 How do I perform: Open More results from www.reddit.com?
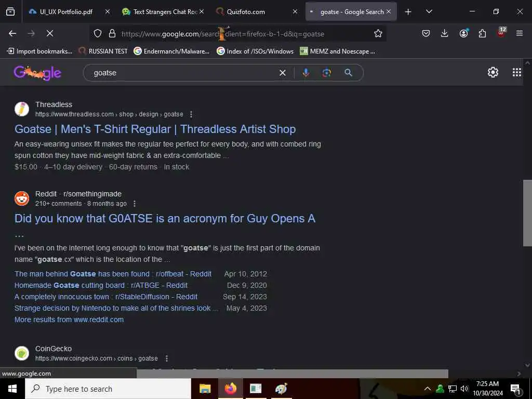(69, 320)
